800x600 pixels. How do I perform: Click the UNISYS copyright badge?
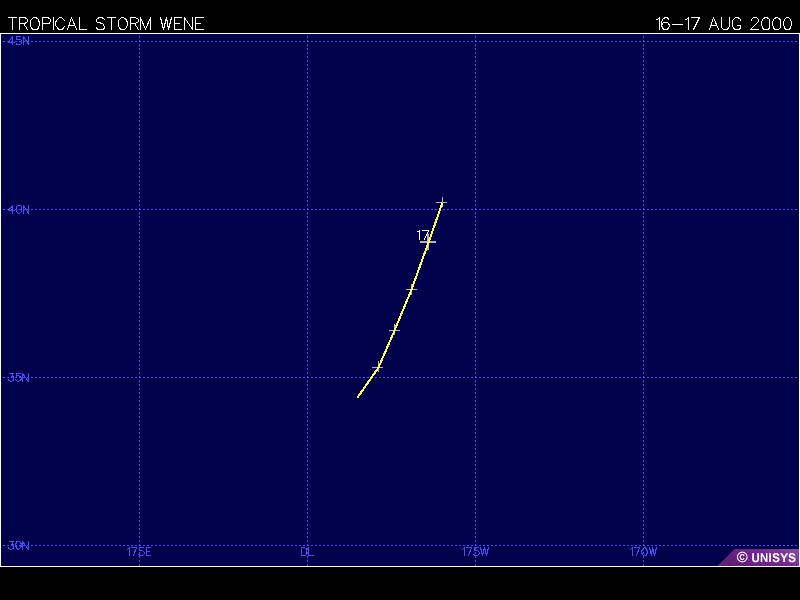760,557
